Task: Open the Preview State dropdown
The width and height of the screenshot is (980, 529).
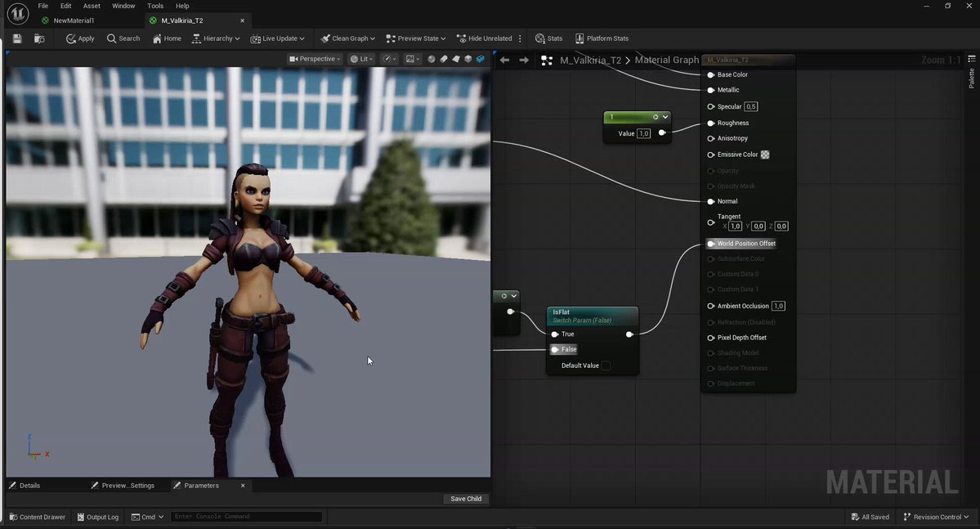Action: pos(416,38)
